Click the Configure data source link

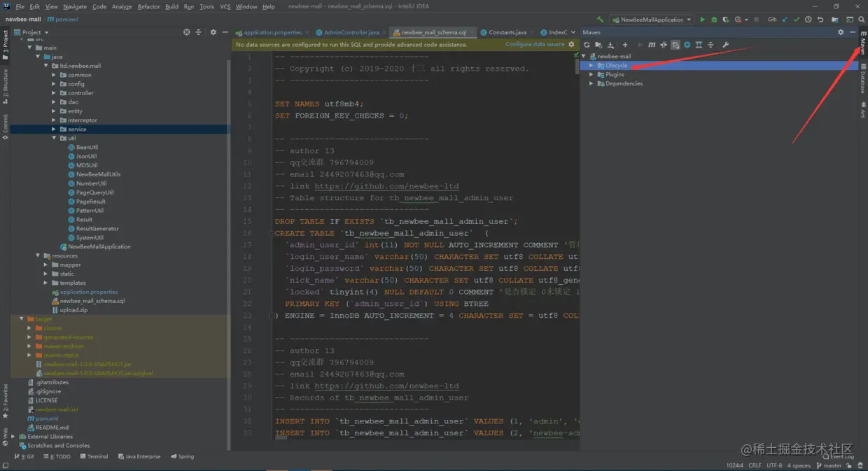click(x=535, y=44)
